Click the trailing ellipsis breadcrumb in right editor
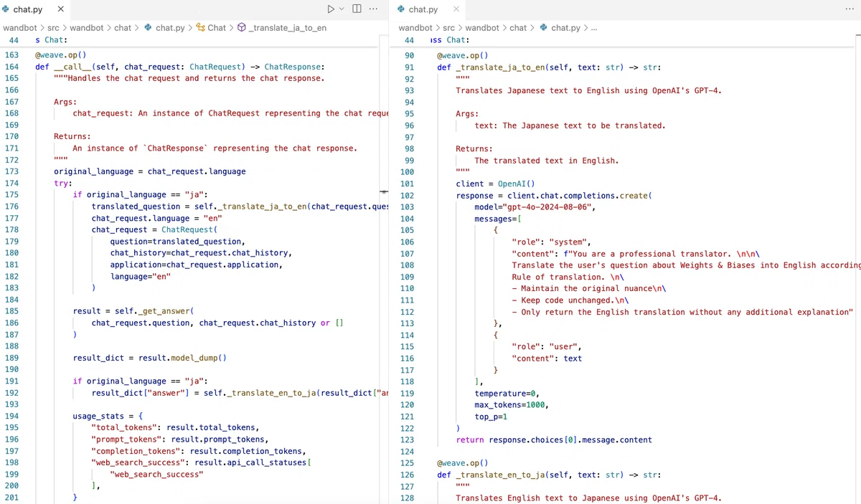Image resolution: width=861 pixels, height=504 pixels. tap(593, 28)
